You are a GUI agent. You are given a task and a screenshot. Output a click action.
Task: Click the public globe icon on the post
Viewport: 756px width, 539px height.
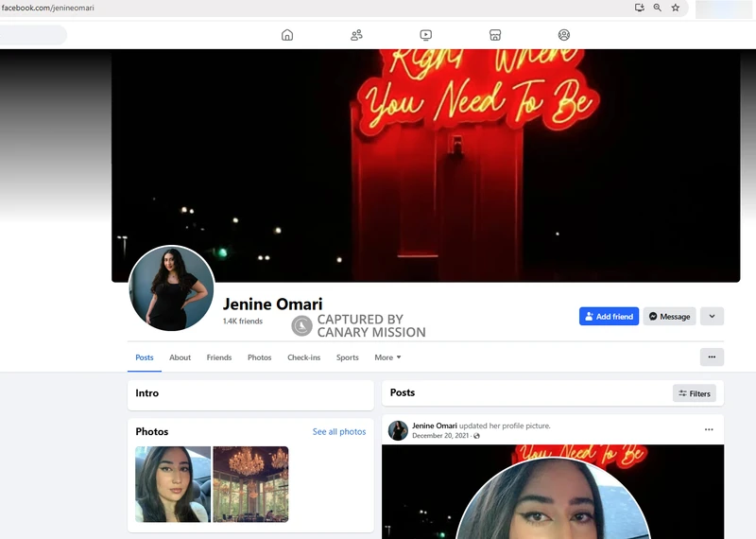477,436
